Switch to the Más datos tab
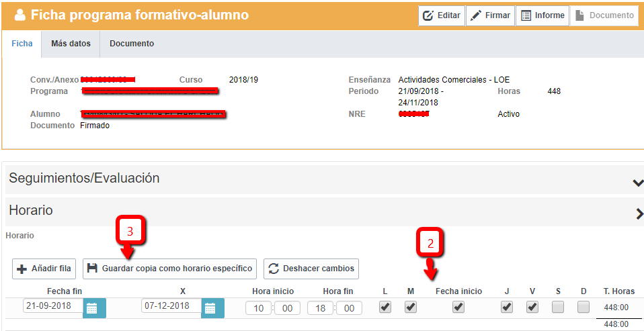Viewport: 644px width, 331px height. (71, 44)
